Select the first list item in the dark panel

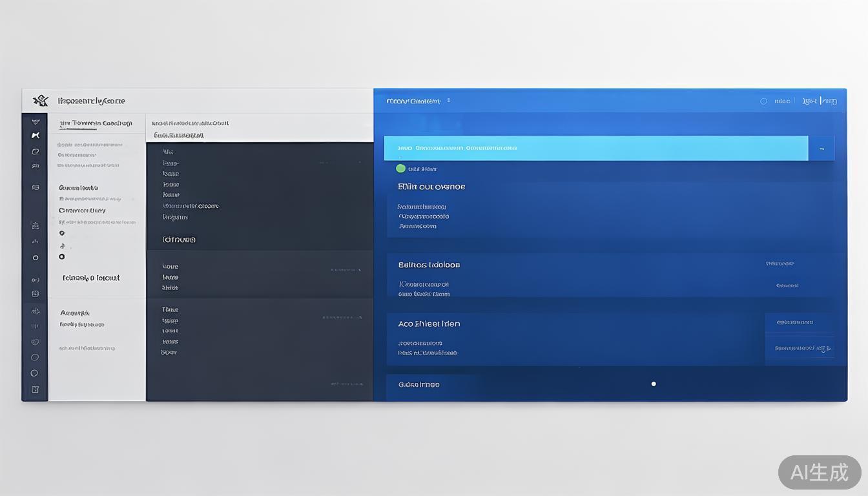[x=168, y=152]
